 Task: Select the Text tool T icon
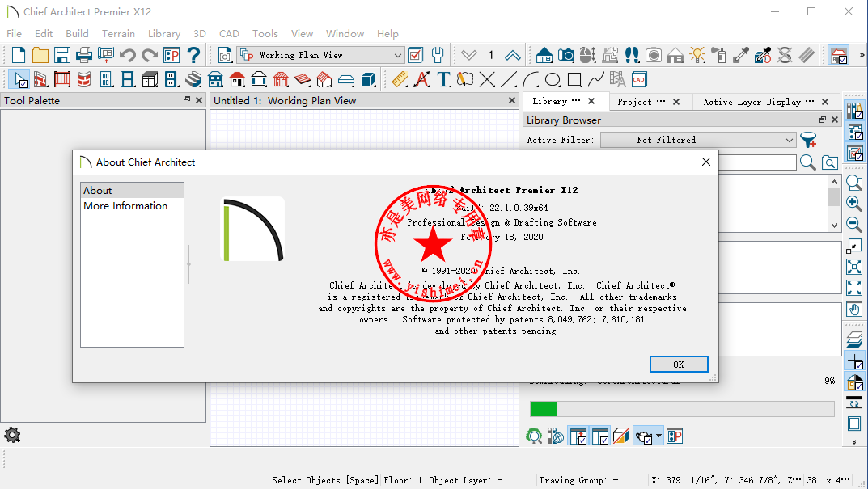(443, 80)
